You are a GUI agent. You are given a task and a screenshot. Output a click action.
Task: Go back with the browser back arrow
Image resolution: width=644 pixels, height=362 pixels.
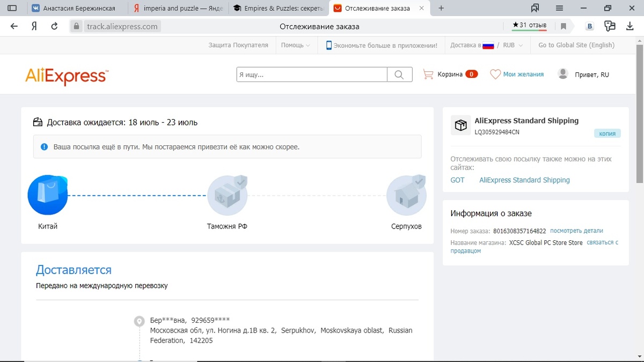click(x=14, y=26)
